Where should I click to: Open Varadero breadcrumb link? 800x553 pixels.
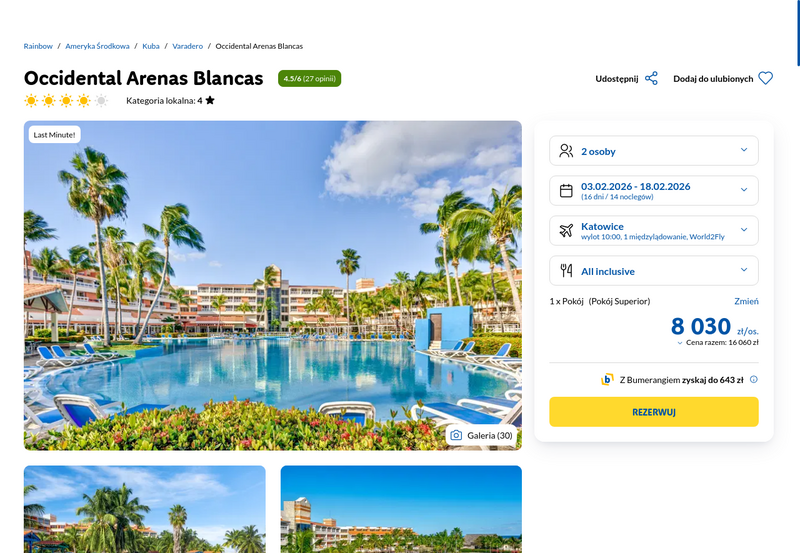(187, 46)
